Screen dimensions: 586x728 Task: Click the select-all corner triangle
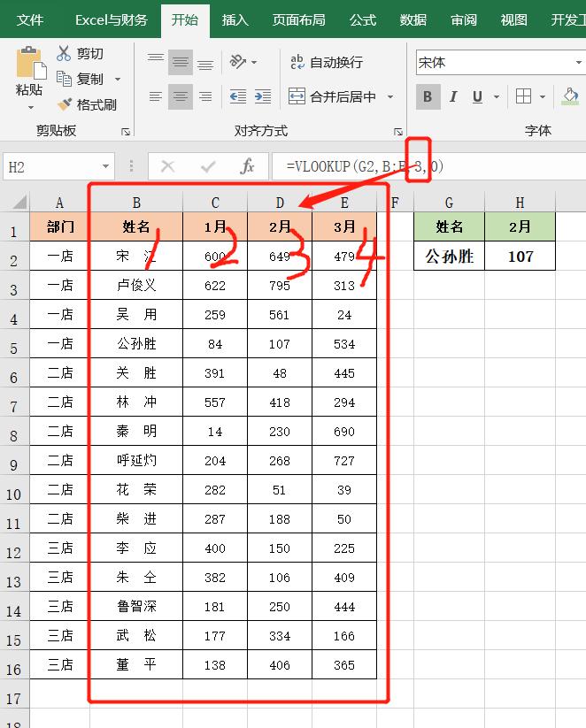19,202
